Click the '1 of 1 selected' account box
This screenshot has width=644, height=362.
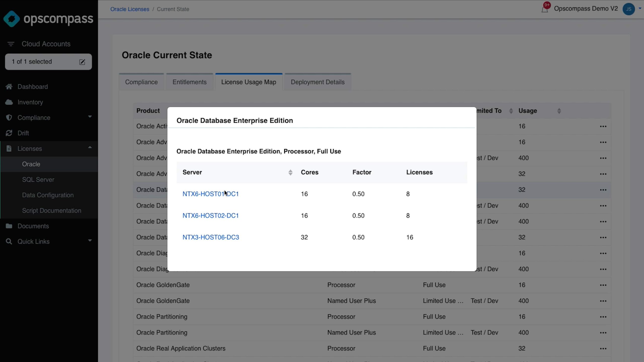48,62
